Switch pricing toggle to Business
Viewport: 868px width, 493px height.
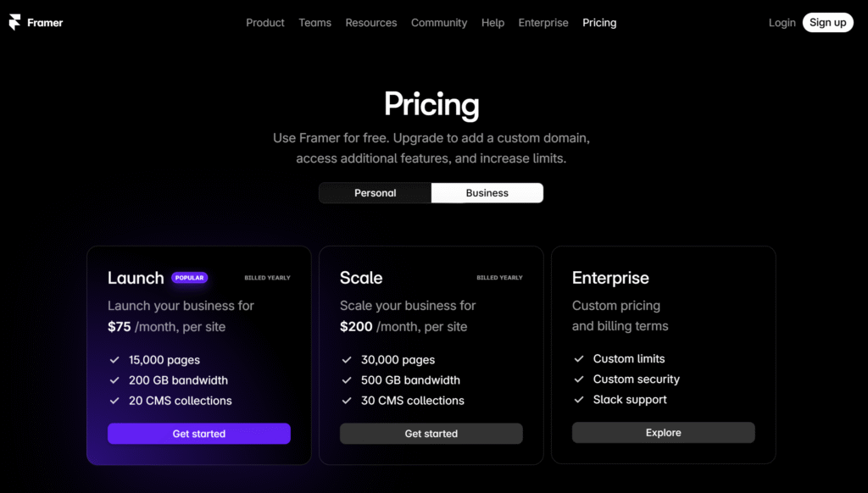487,193
